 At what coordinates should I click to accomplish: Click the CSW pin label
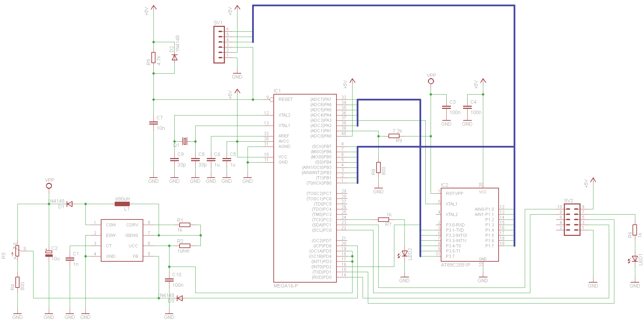click(x=111, y=225)
